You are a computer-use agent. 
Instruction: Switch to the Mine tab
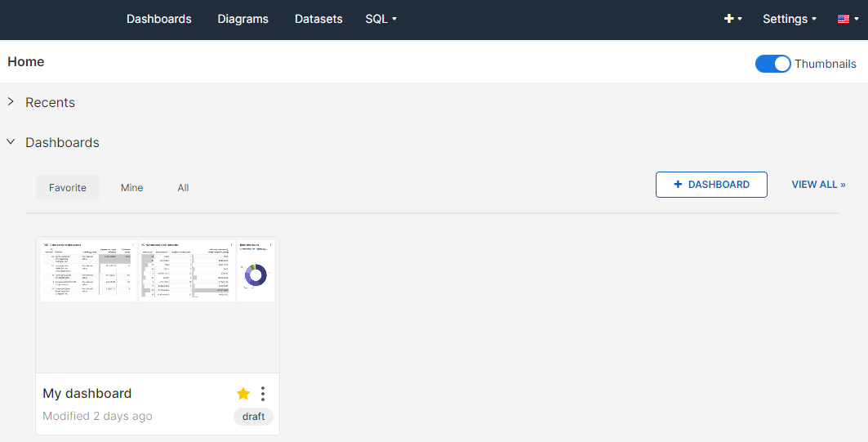[x=131, y=188]
